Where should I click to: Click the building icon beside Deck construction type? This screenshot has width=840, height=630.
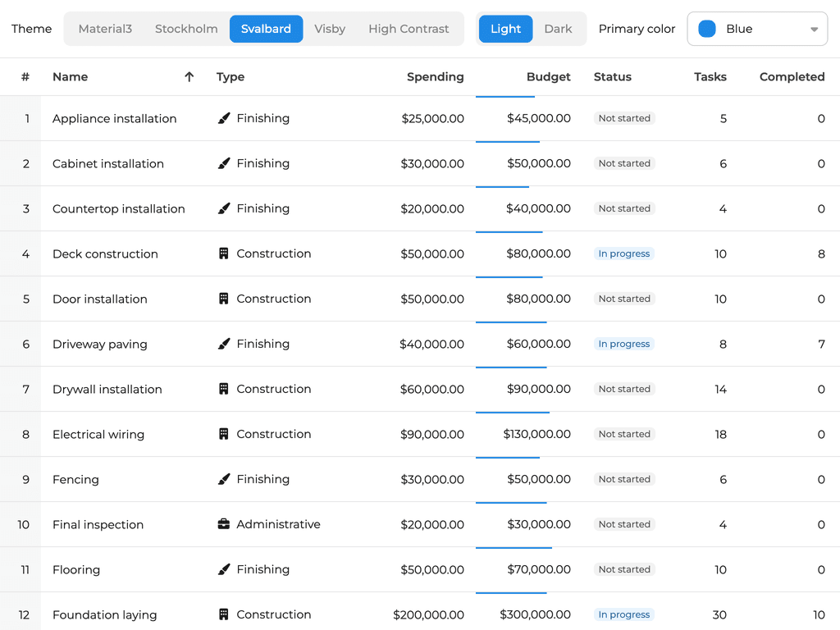224,253
